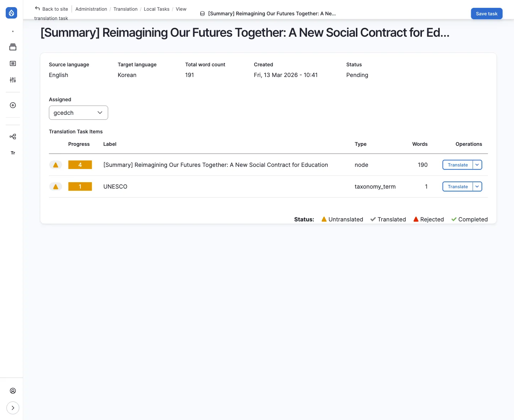514x420 pixels.
Task: Click the circled plus Create icon
Action: pos(13,105)
